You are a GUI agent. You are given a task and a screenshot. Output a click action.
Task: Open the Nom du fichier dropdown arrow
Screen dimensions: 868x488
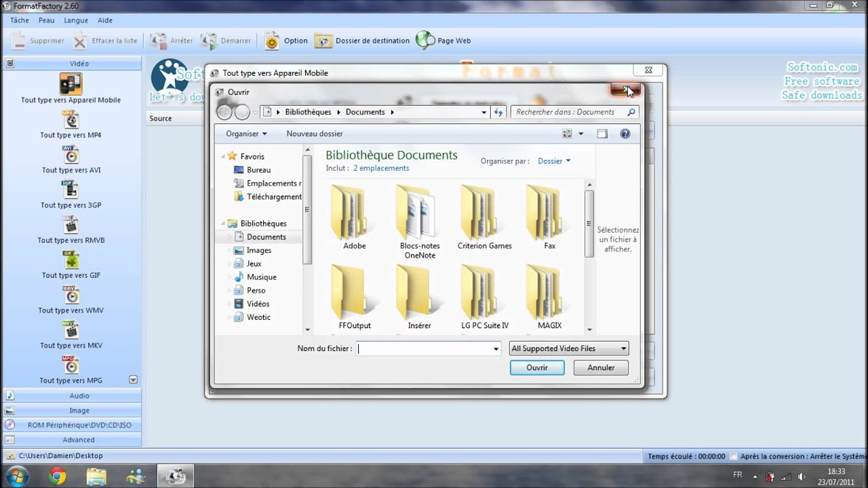pyautogui.click(x=496, y=349)
